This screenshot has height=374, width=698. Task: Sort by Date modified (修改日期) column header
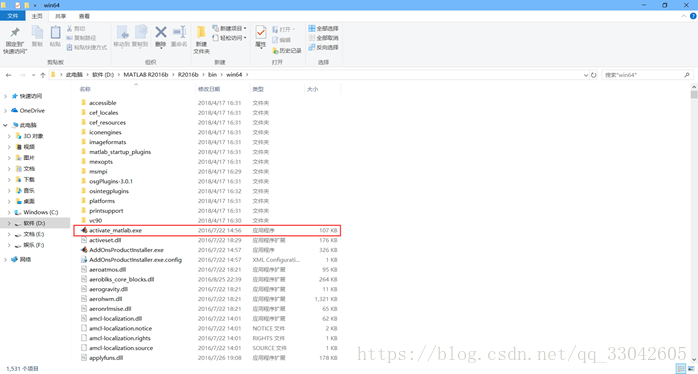(223, 89)
